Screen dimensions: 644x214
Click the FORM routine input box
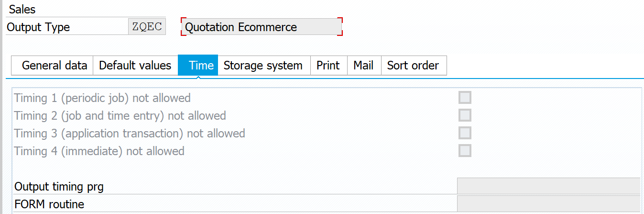548,204
